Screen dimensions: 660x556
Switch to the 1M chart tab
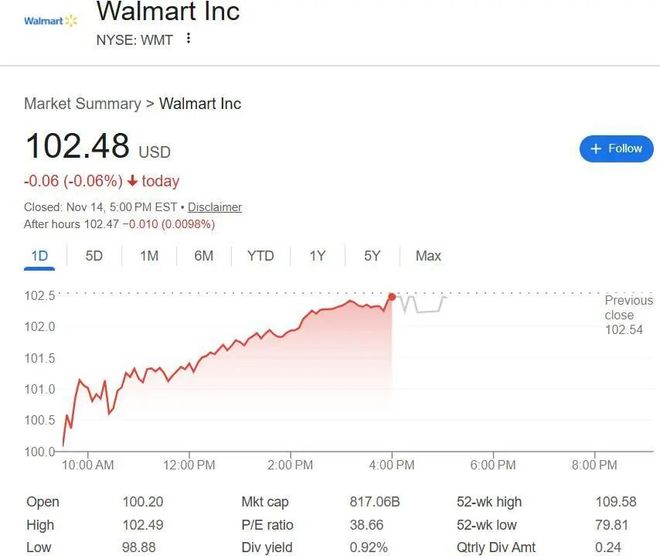pyautogui.click(x=149, y=256)
